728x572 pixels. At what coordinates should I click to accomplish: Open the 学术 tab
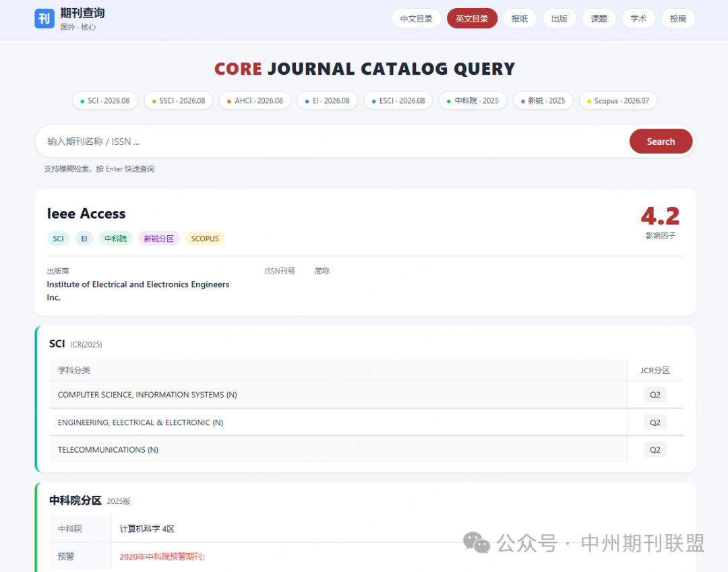[638, 19]
